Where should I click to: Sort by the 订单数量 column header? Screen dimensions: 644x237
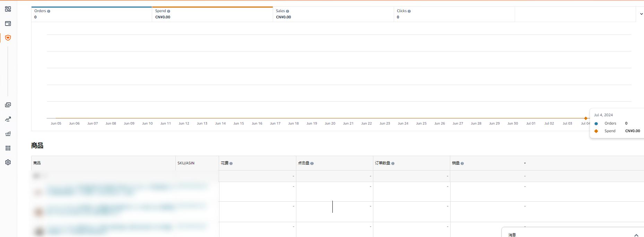[411, 163]
